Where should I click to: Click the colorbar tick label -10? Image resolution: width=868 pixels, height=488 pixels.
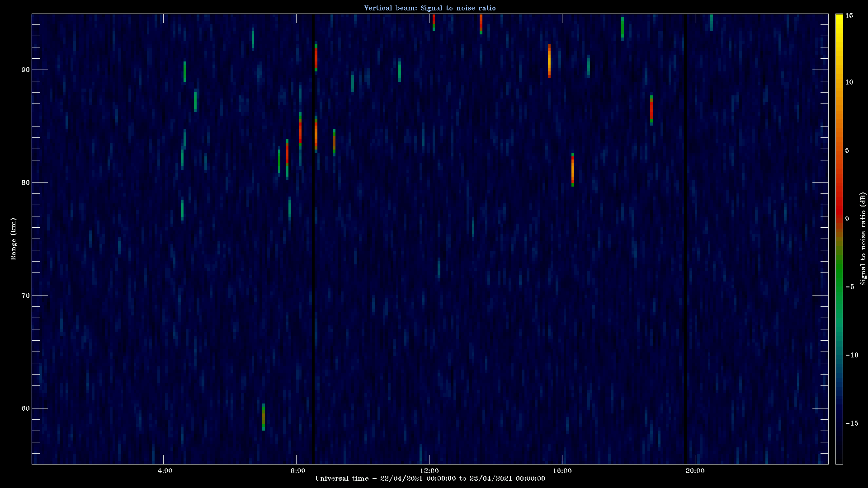point(852,355)
